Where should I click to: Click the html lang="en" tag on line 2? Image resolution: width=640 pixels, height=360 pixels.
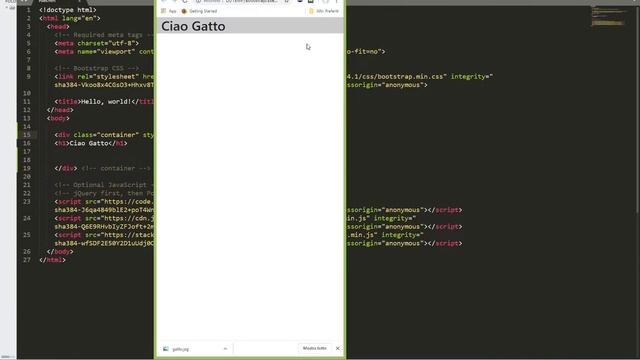tap(70, 18)
